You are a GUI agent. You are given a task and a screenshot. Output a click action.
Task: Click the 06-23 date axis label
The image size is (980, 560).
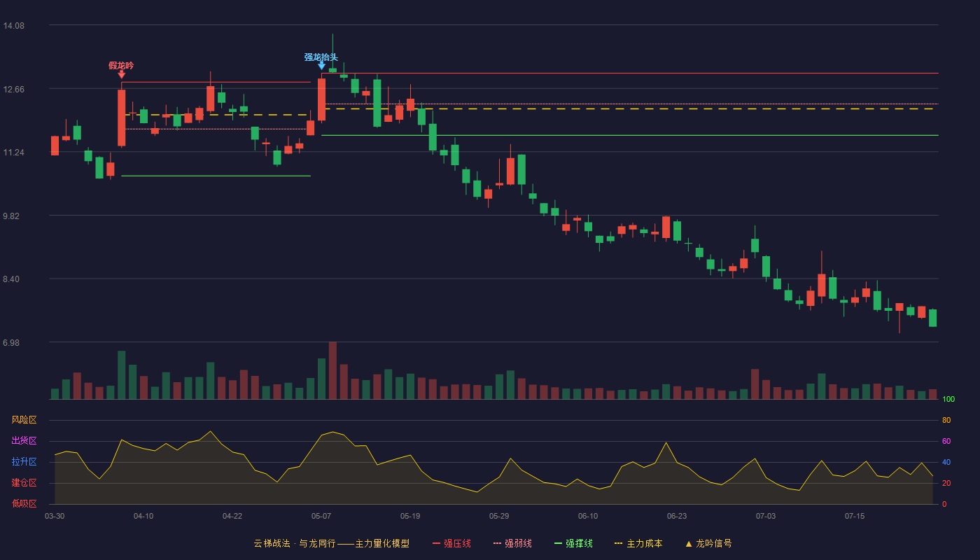[x=677, y=516]
